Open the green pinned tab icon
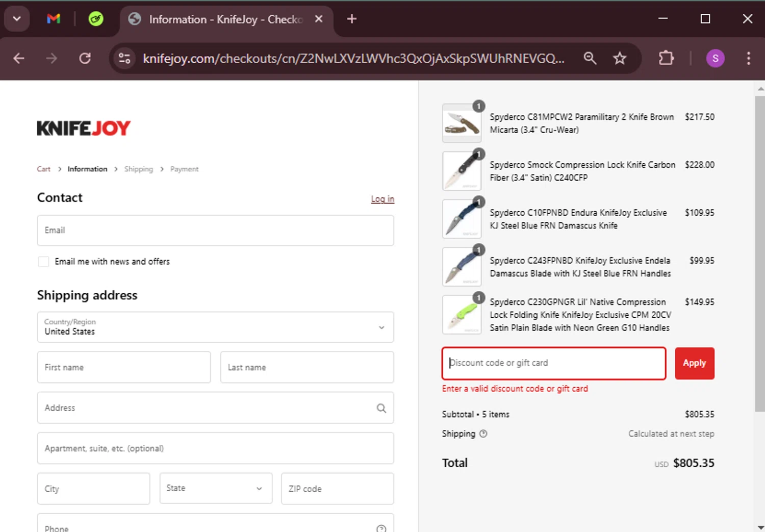This screenshot has width=765, height=532. 96,19
